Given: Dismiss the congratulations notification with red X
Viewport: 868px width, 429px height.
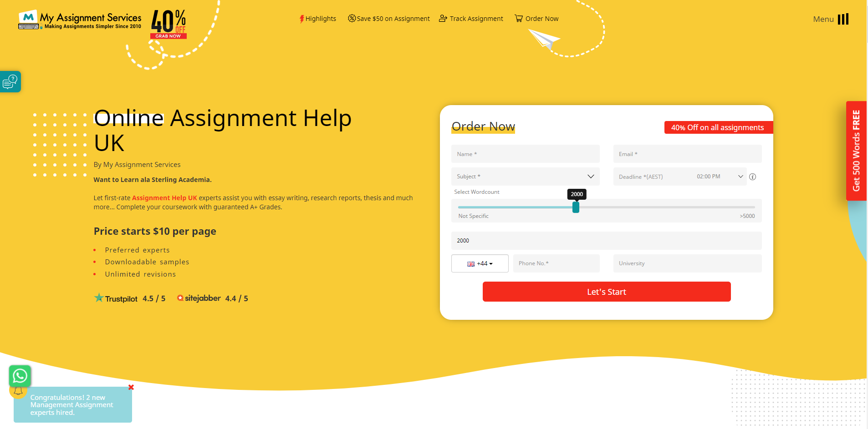Looking at the screenshot, I should (x=131, y=387).
